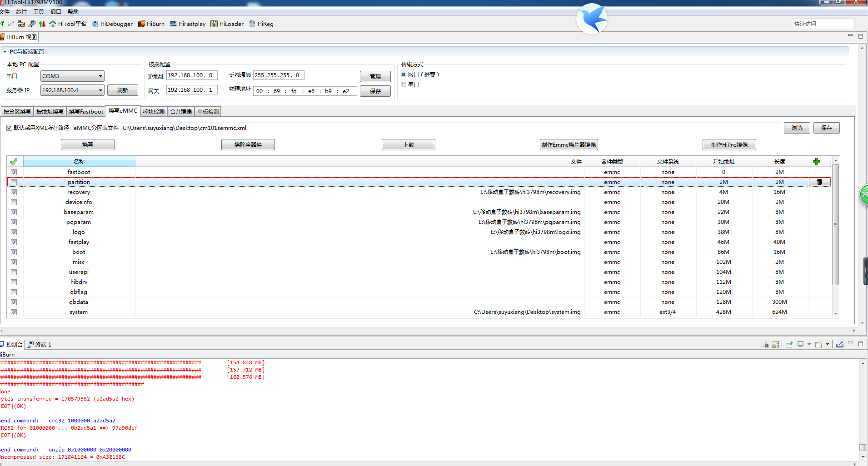Click the 管理 button
868x466 pixels.
pyautogui.click(x=375, y=76)
